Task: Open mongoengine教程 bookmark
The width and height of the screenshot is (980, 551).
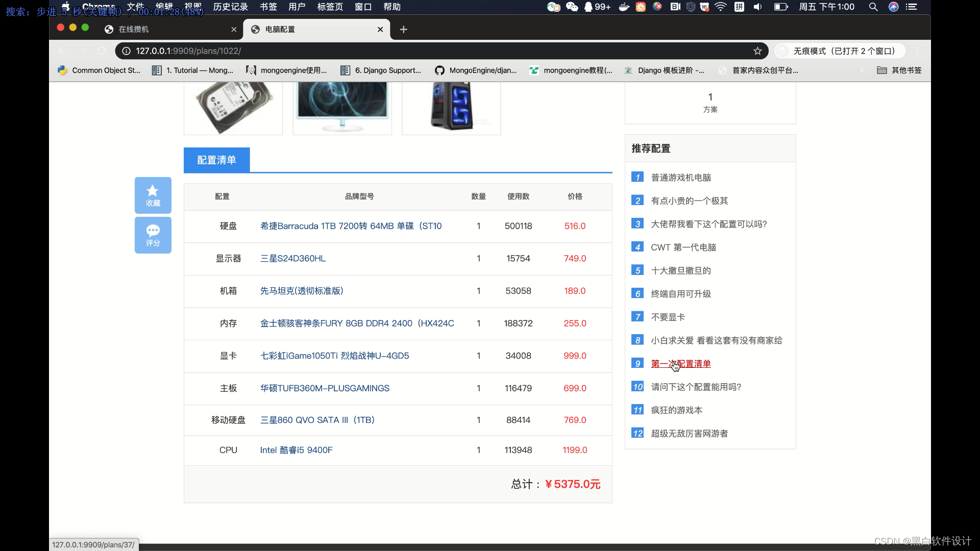Action: click(x=571, y=70)
